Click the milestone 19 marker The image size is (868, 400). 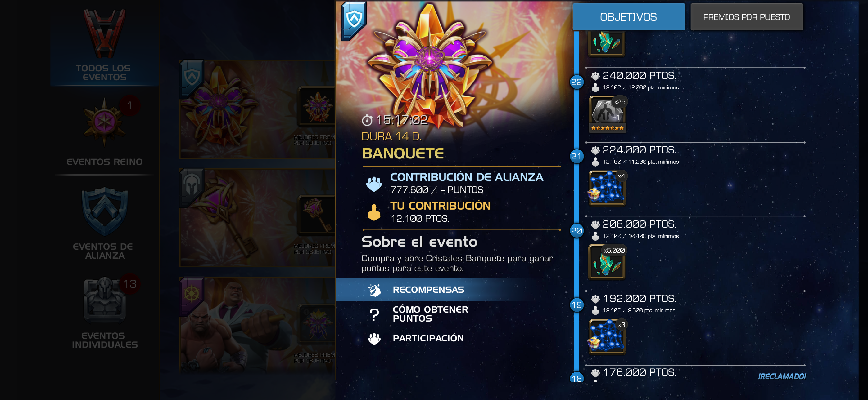(x=576, y=305)
